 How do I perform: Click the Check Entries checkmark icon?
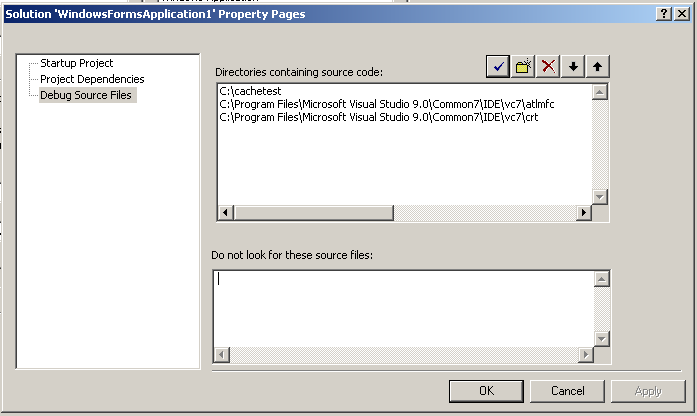click(x=498, y=67)
